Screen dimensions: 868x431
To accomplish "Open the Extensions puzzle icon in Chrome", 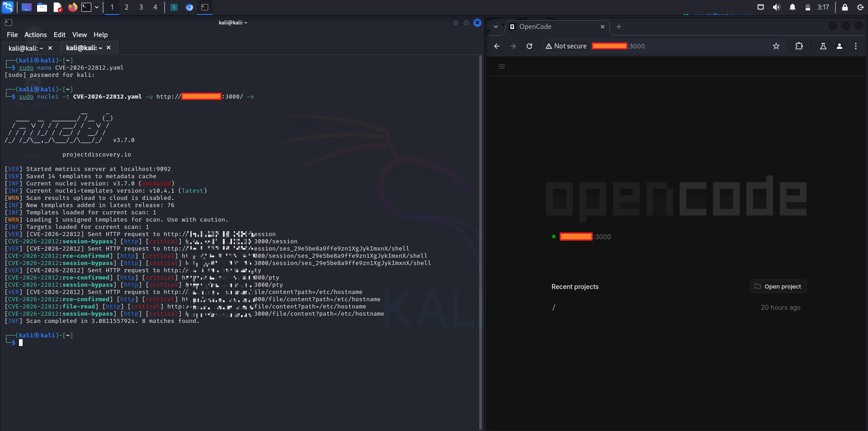I will (x=799, y=46).
